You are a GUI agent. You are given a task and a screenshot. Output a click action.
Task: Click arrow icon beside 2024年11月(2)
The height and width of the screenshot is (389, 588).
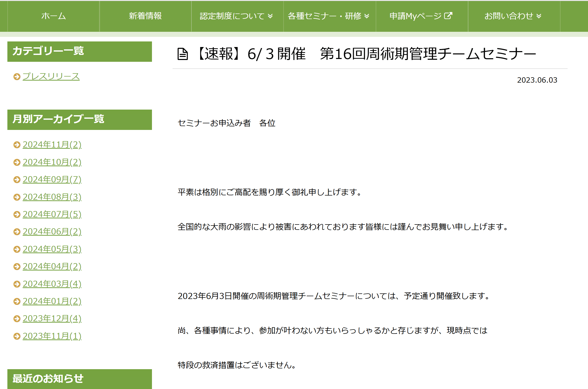click(x=17, y=145)
